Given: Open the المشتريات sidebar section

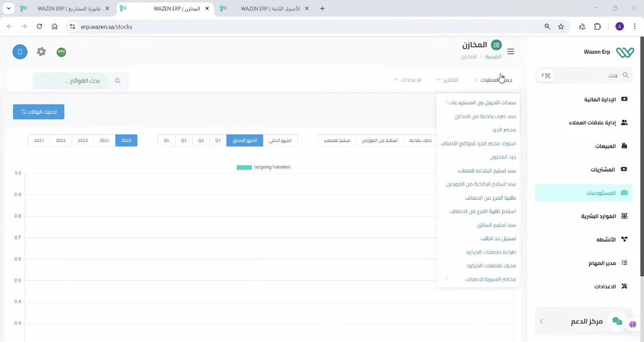Looking at the screenshot, I should pyautogui.click(x=624, y=169).
